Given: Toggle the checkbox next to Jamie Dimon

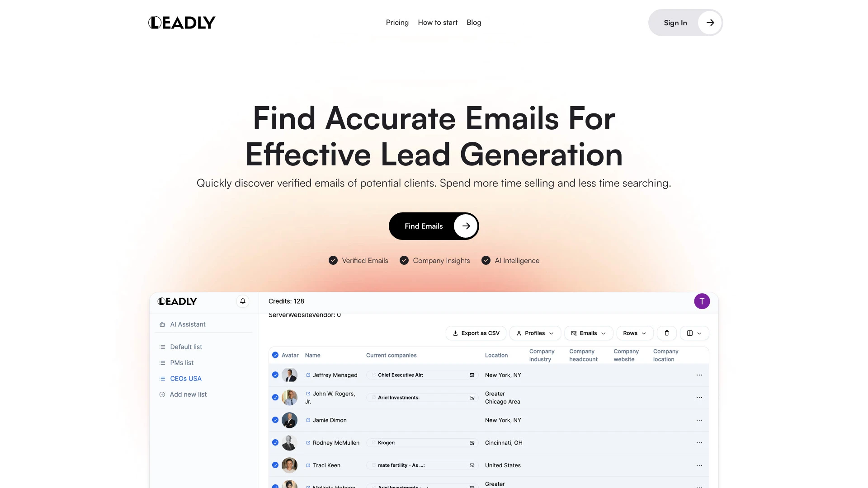Looking at the screenshot, I should [275, 420].
